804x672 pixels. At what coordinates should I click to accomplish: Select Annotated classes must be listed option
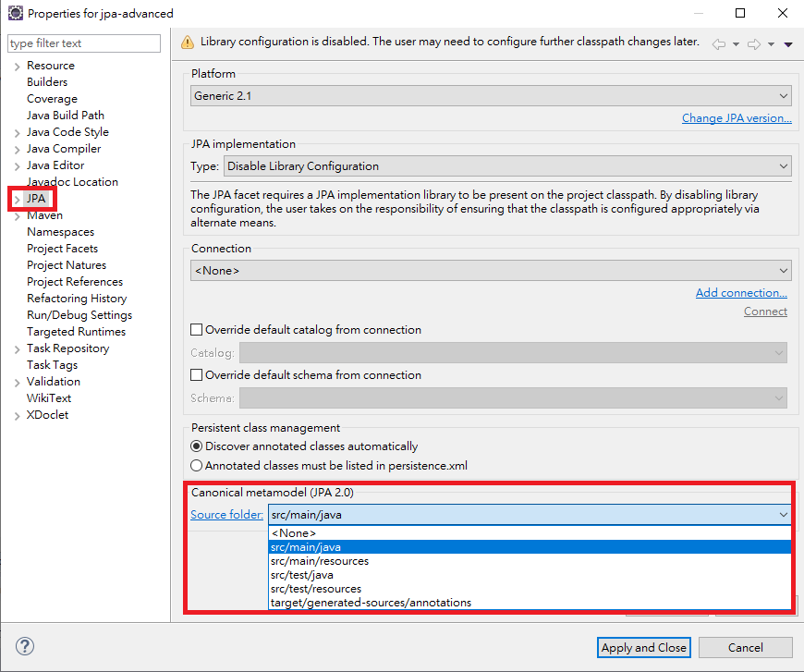point(197,466)
